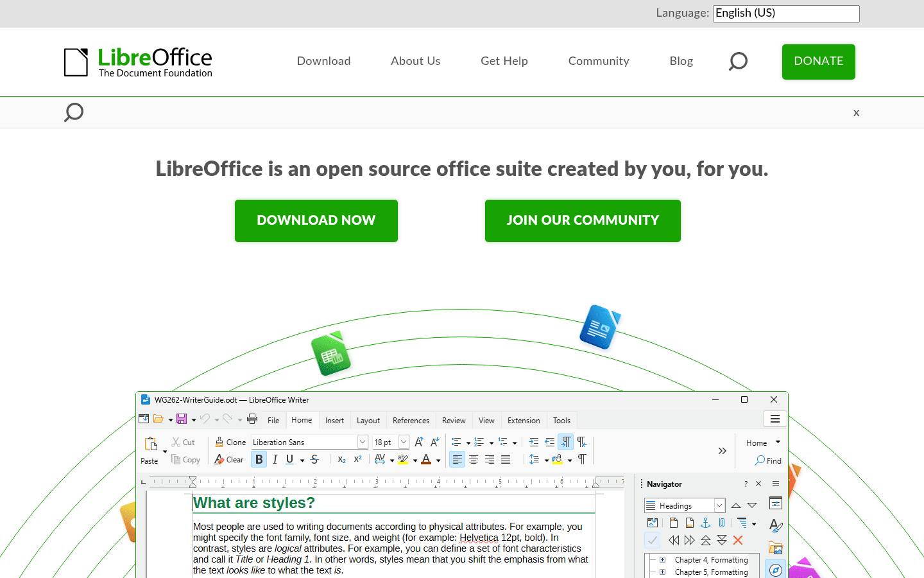This screenshot has height=578, width=924.
Task: Click the Find magnifier in Writer ribbon
Action: click(760, 460)
